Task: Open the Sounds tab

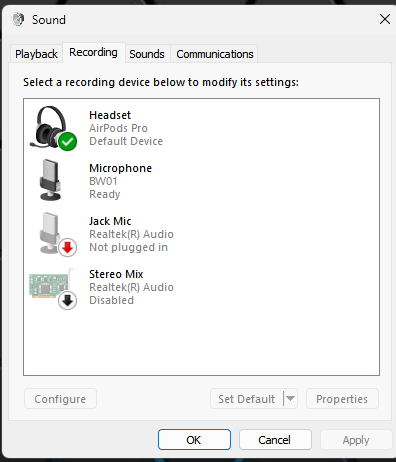Action: (147, 54)
